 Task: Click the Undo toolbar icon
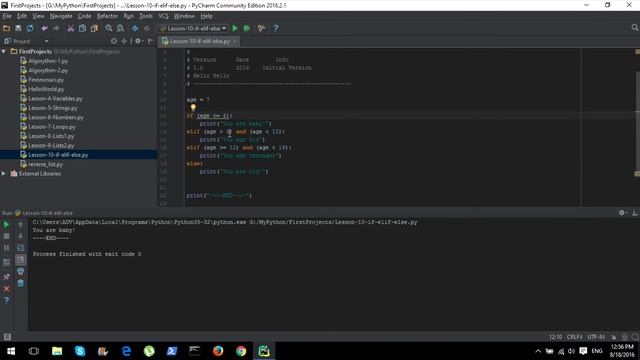pos(44,28)
